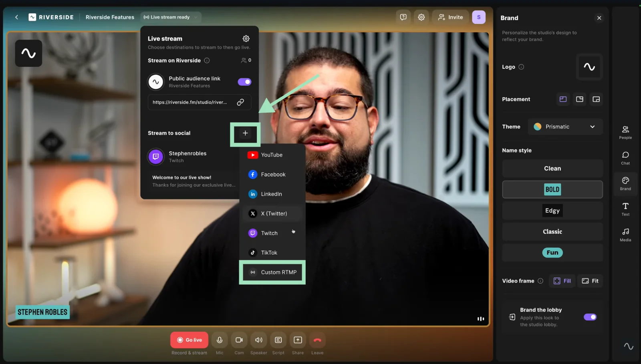Click the Go live button
Screen dimensions: 641x364
click(x=189, y=340)
